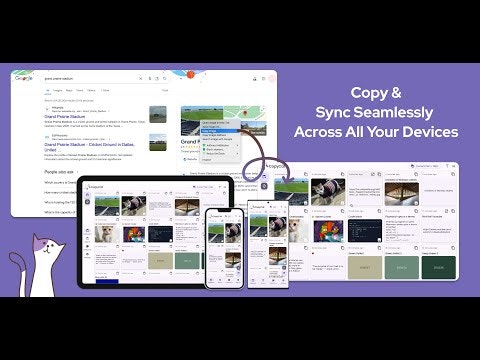Click the Google search magnifier icon
This screenshot has height=360, width=480.
click(165, 79)
